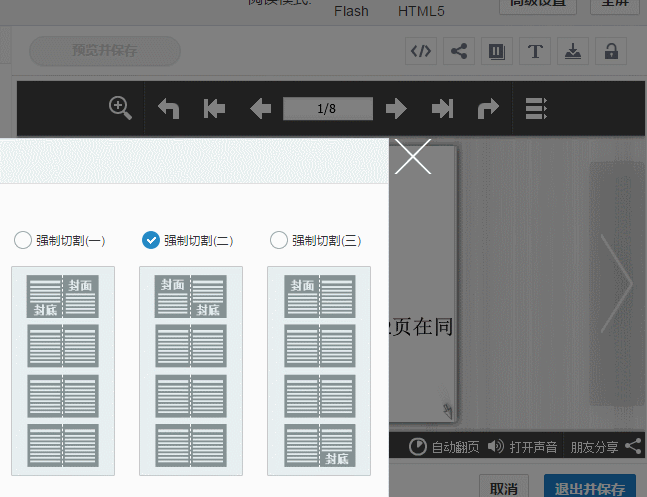
Task: Click the 退出并保存 button
Action: (x=590, y=488)
